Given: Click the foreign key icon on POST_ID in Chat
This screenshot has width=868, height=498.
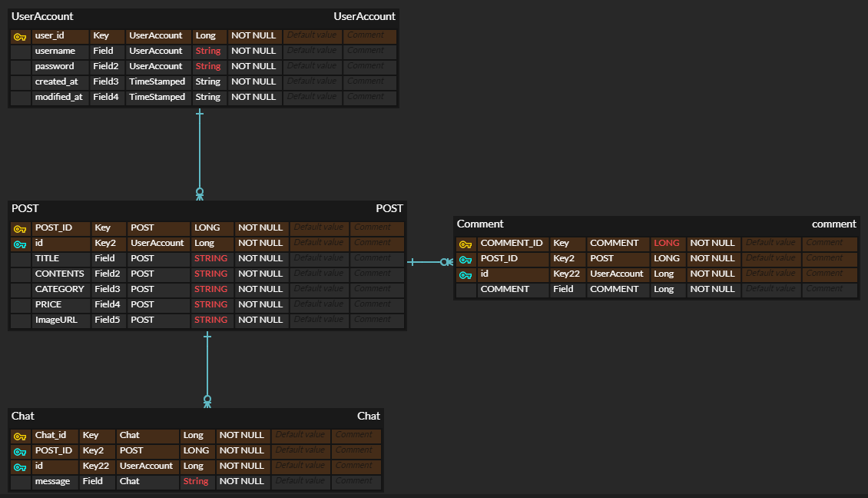Looking at the screenshot, I should coord(20,450).
